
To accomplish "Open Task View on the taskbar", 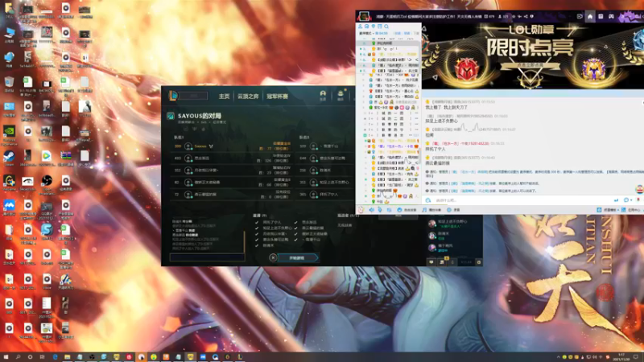I will pos(42,357).
